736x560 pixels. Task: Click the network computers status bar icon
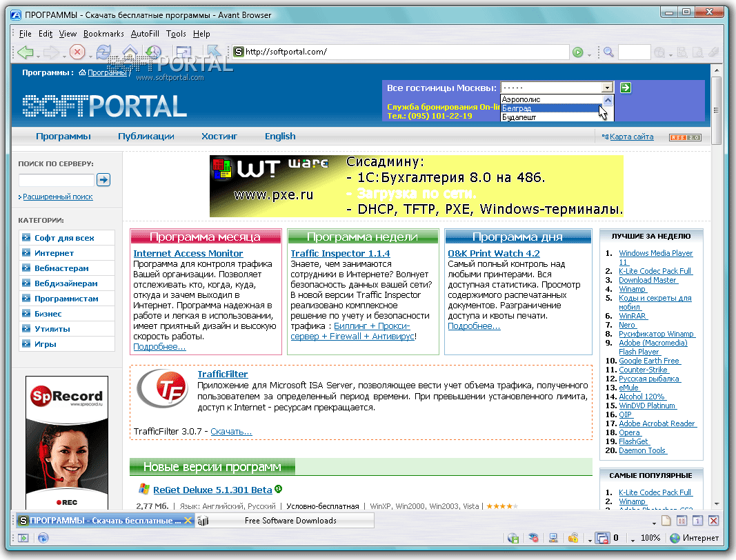553,538
